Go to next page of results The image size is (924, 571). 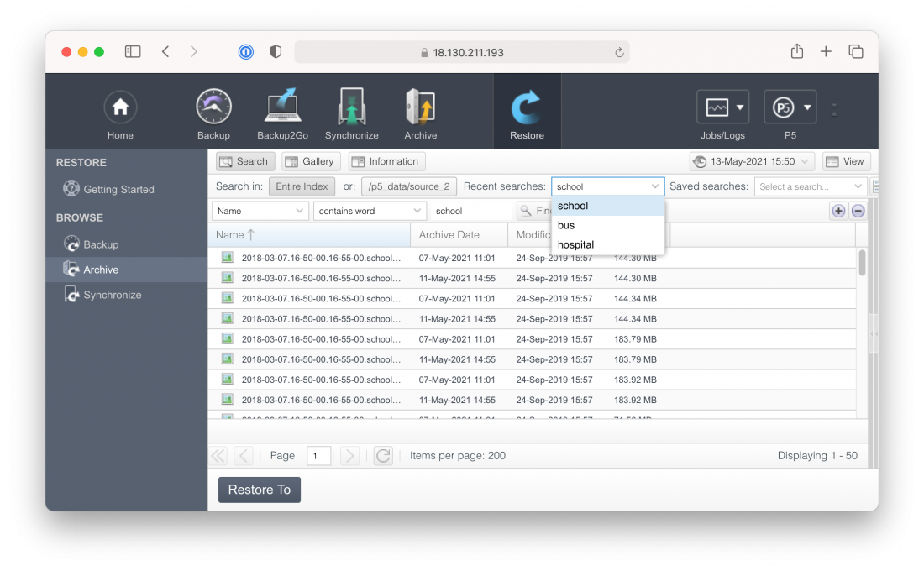[349, 455]
